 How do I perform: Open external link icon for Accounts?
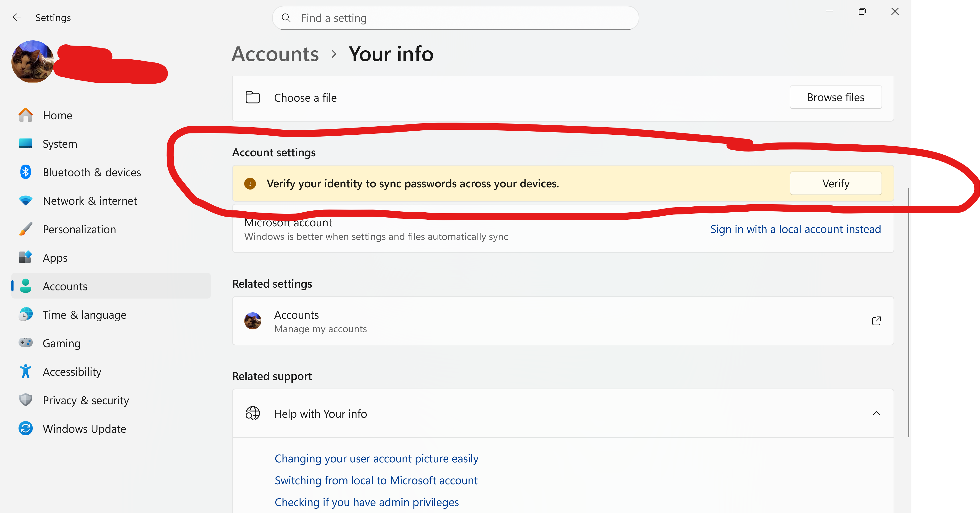pos(876,321)
